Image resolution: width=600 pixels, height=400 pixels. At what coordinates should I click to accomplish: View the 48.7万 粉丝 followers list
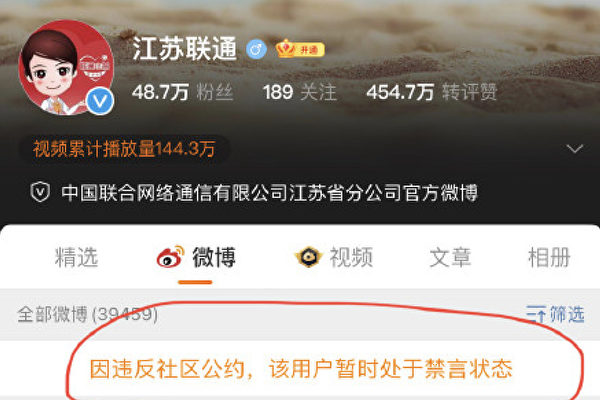[183, 92]
